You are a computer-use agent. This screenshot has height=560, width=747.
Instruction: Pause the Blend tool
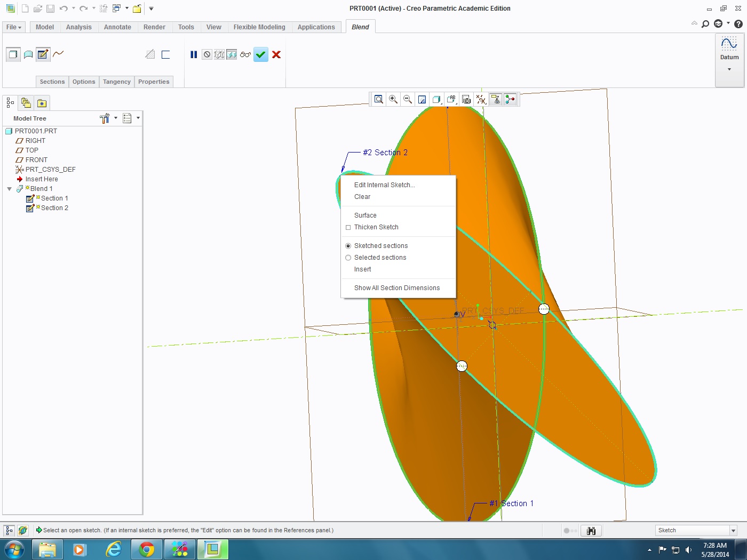(194, 54)
